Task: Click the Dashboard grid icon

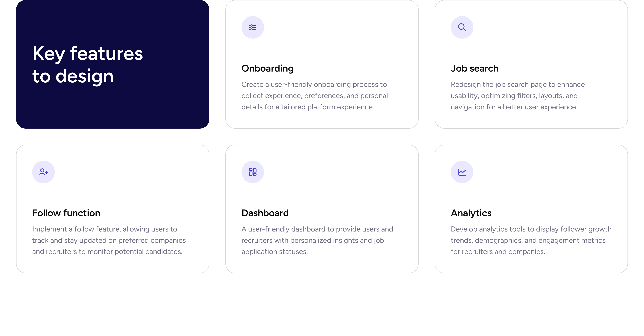Action: pyautogui.click(x=253, y=172)
